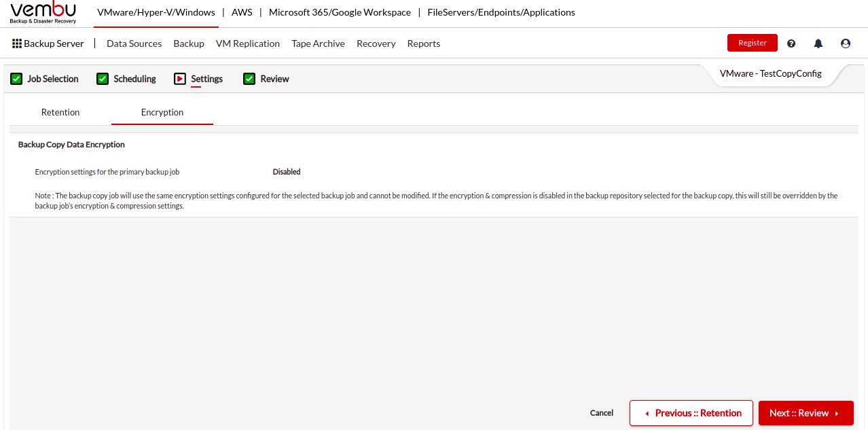Go to the Scheduling step
The image size is (868, 430).
click(134, 79)
